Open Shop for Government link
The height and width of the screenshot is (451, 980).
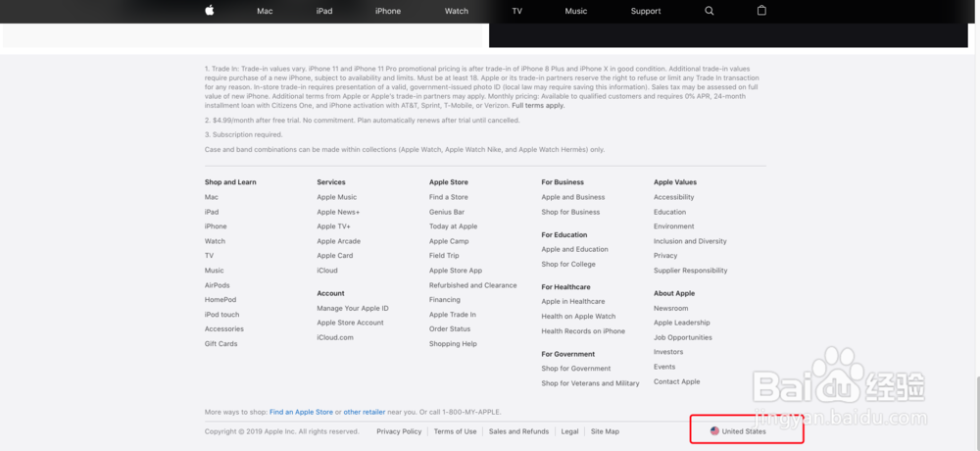tap(576, 369)
